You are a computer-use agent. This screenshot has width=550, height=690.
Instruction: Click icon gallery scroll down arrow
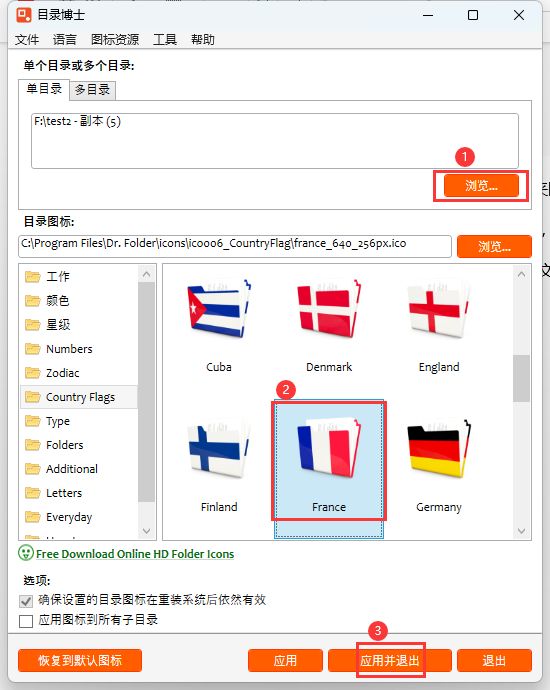click(521, 531)
